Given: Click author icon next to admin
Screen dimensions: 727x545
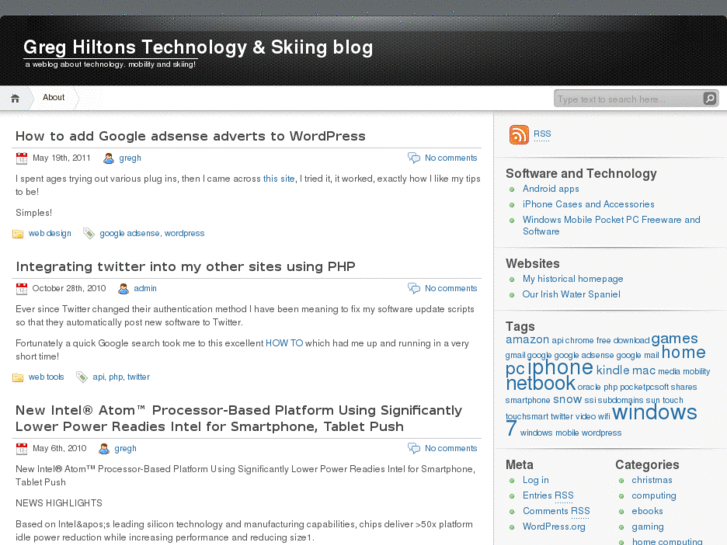Looking at the screenshot, I should pos(123,289).
